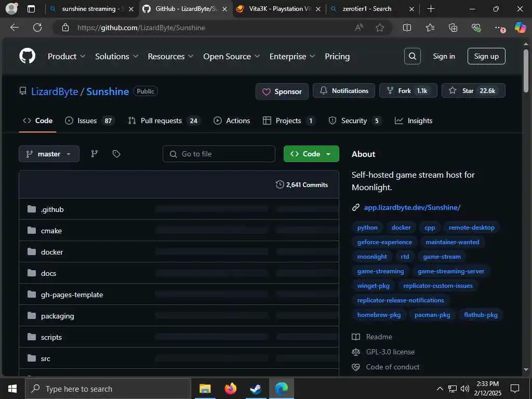Open the green Code dropdown
532x399 pixels.
click(x=311, y=154)
